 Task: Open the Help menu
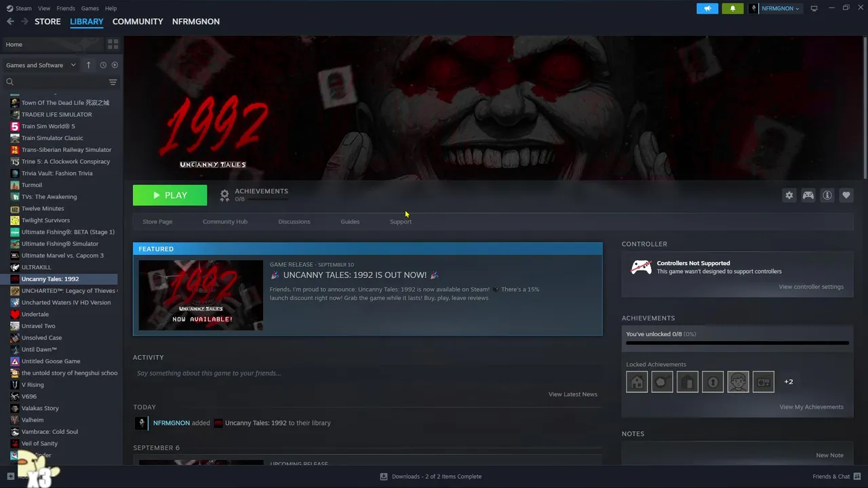point(111,8)
